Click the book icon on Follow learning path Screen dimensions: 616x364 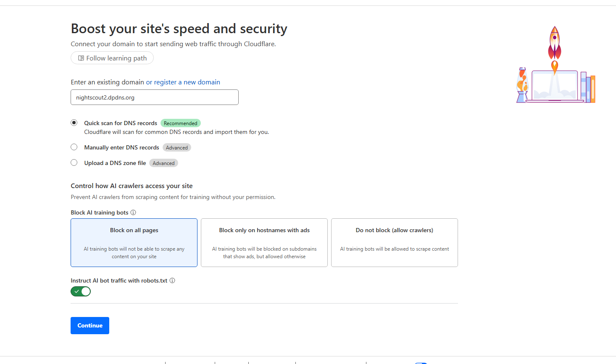(81, 58)
